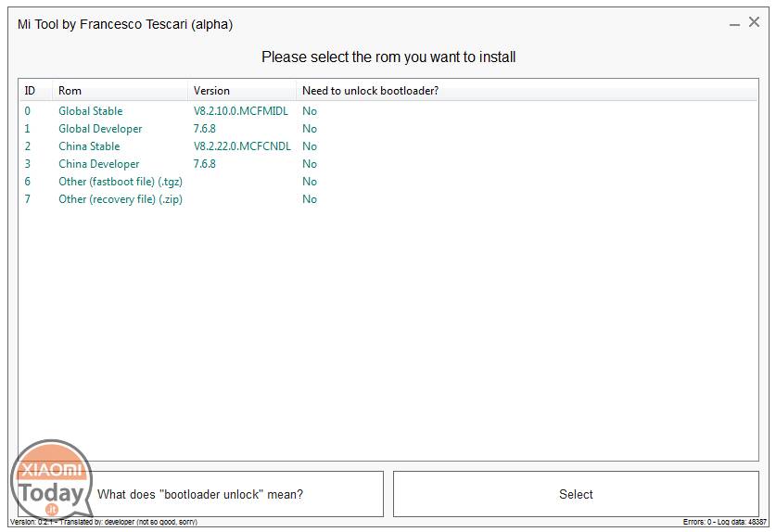This screenshot has width=776, height=532.
Task: Click version V8.2.10.0.MCFMIDL cell
Action: pyautogui.click(x=240, y=111)
